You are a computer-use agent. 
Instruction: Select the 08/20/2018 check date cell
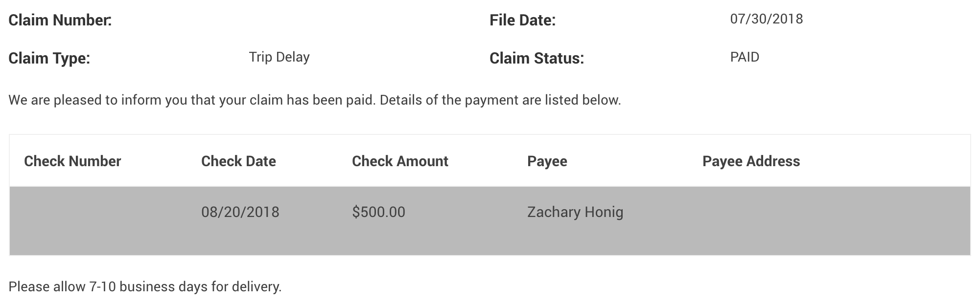240,212
